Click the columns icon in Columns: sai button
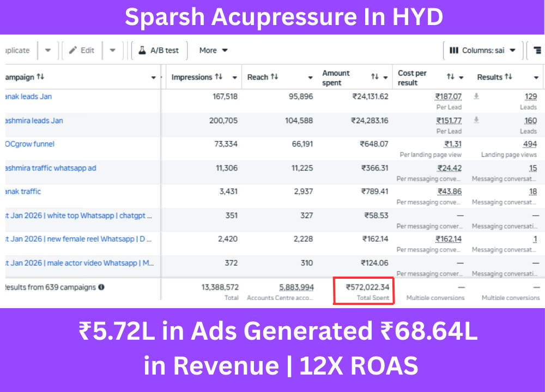The height and width of the screenshot is (392, 545). click(x=453, y=50)
